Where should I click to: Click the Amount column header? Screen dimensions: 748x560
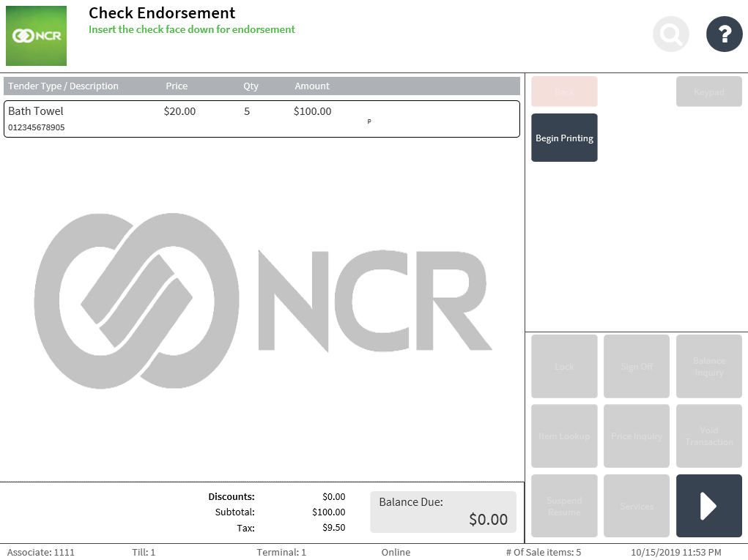click(312, 86)
